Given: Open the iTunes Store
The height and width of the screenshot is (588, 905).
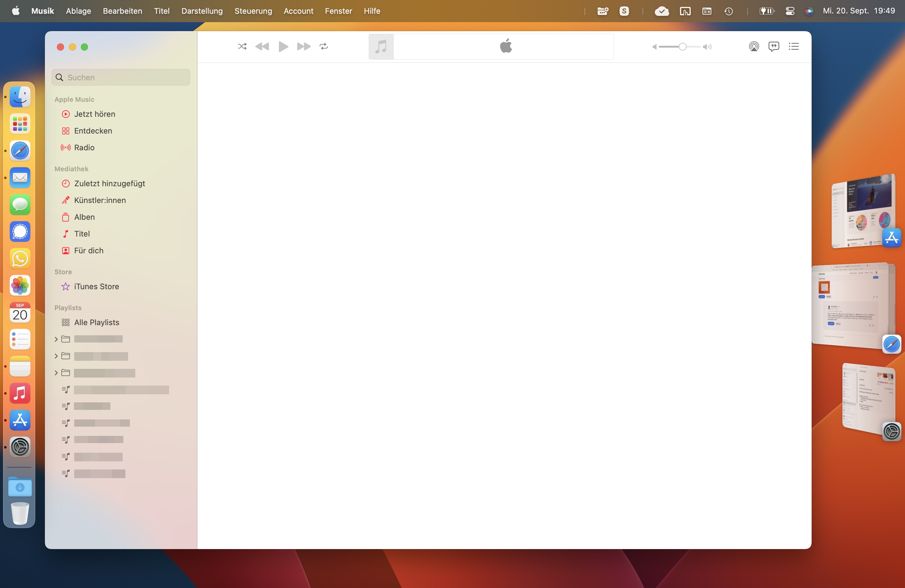Looking at the screenshot, I should [x=96, y=287].
